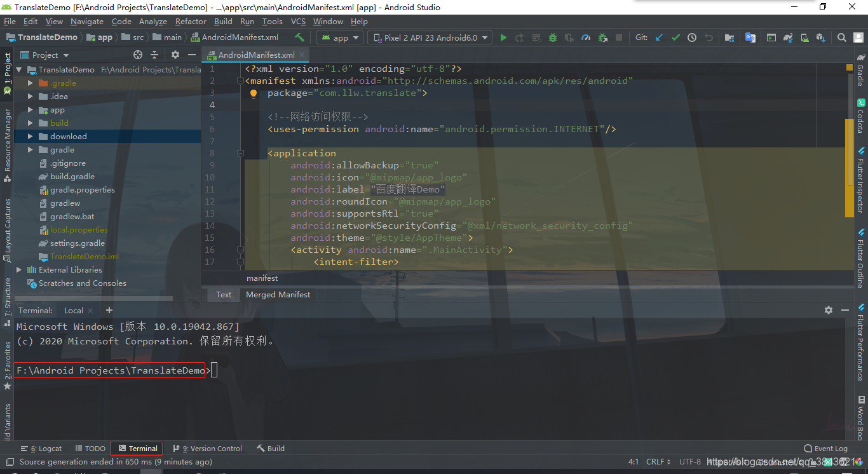
Task: Open the VCS menu
Action: coord(298,21)
